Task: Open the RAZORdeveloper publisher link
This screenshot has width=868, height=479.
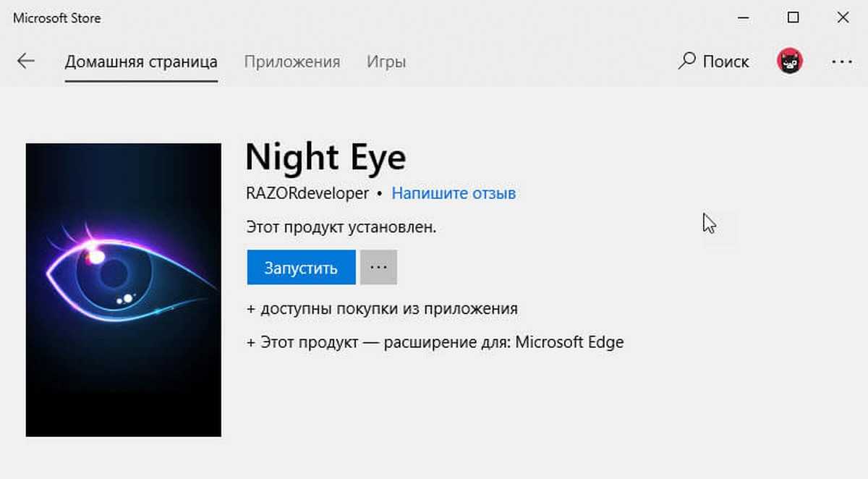Action: (307, 193)
